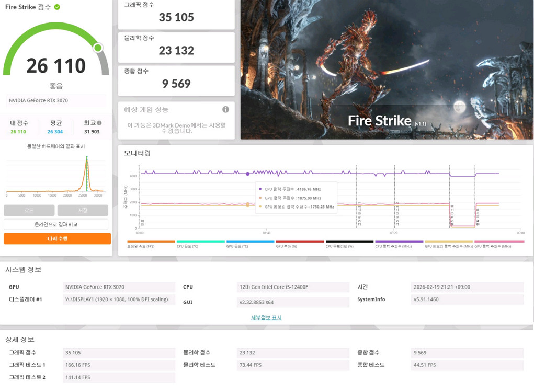Click the purple data point on the CPU clock line

click(x=248, y=174)
